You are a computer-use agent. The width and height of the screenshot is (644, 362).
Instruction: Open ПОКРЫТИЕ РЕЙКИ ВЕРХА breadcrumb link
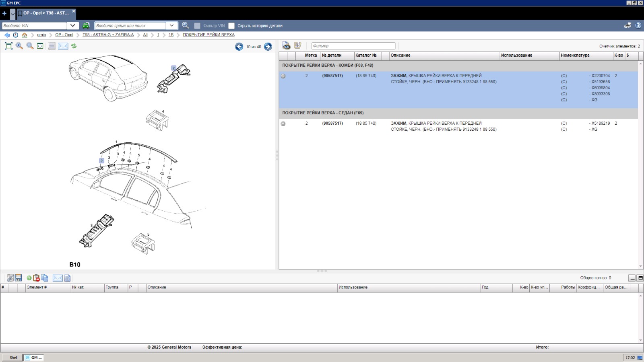(208, 35)
